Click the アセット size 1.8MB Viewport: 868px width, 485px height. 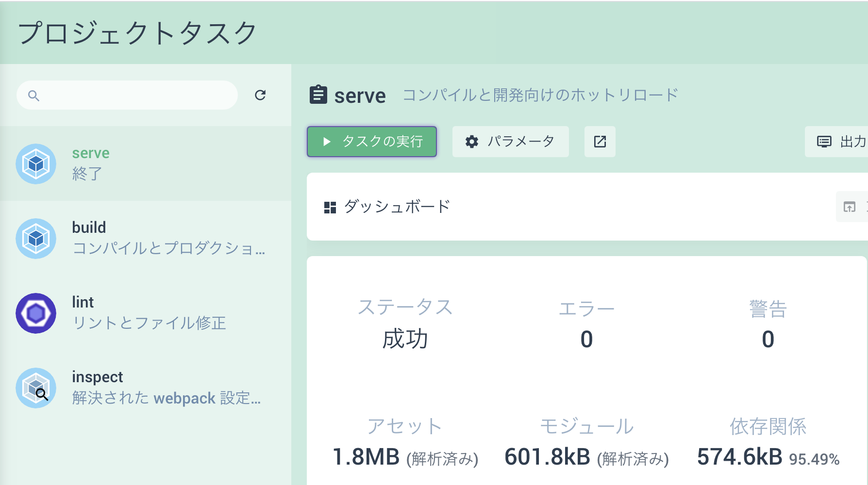pos(366,457)
